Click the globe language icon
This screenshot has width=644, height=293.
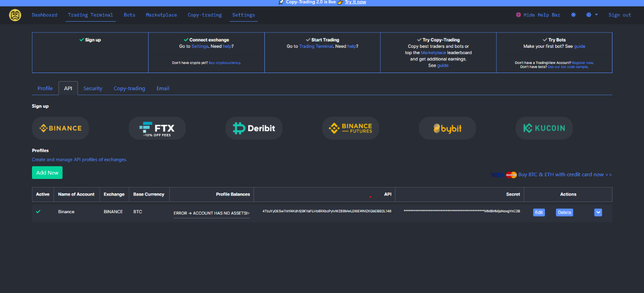point(589,15)
